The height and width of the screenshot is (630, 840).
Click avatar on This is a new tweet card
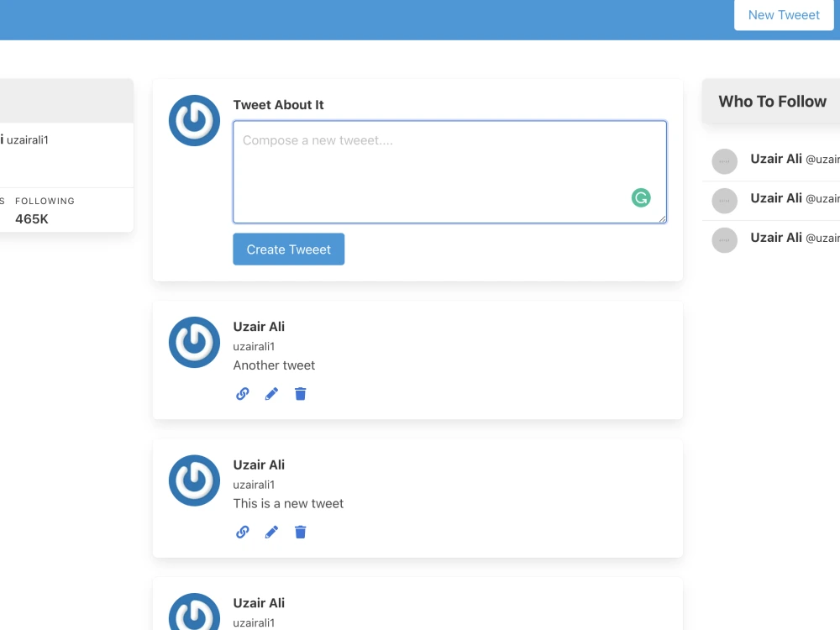(195, 480)
